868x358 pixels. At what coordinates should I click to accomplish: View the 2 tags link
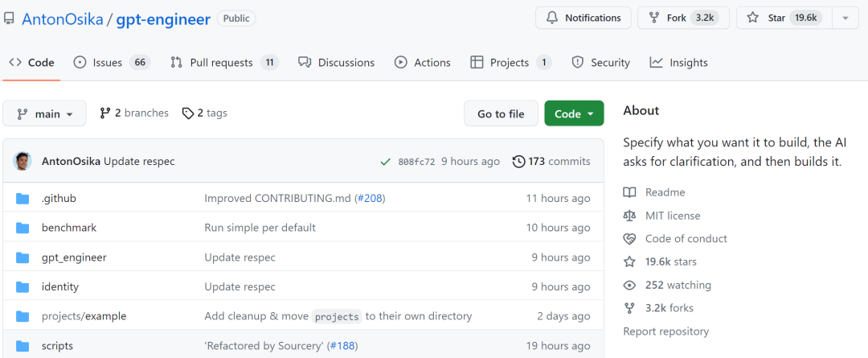pos(204,113)
